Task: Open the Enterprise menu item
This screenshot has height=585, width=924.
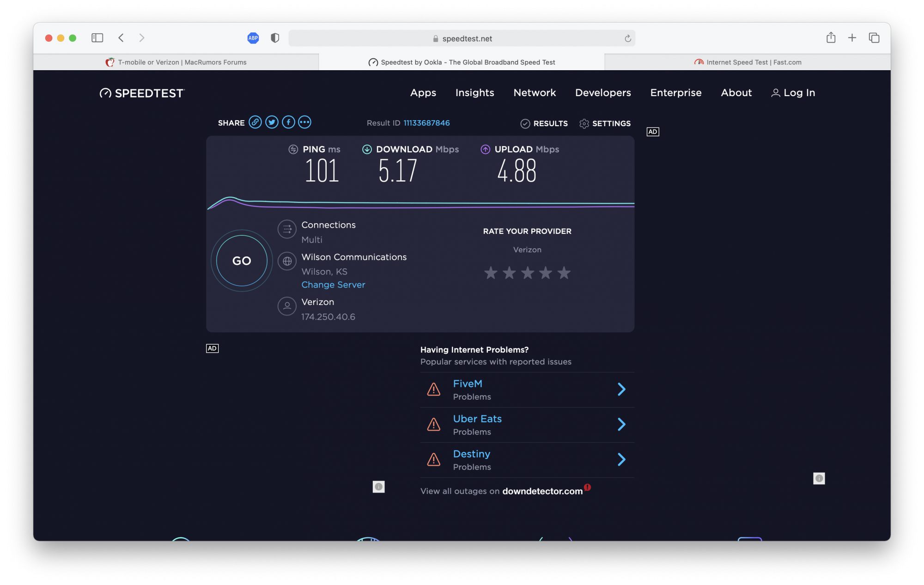Action: click(676, 93)
